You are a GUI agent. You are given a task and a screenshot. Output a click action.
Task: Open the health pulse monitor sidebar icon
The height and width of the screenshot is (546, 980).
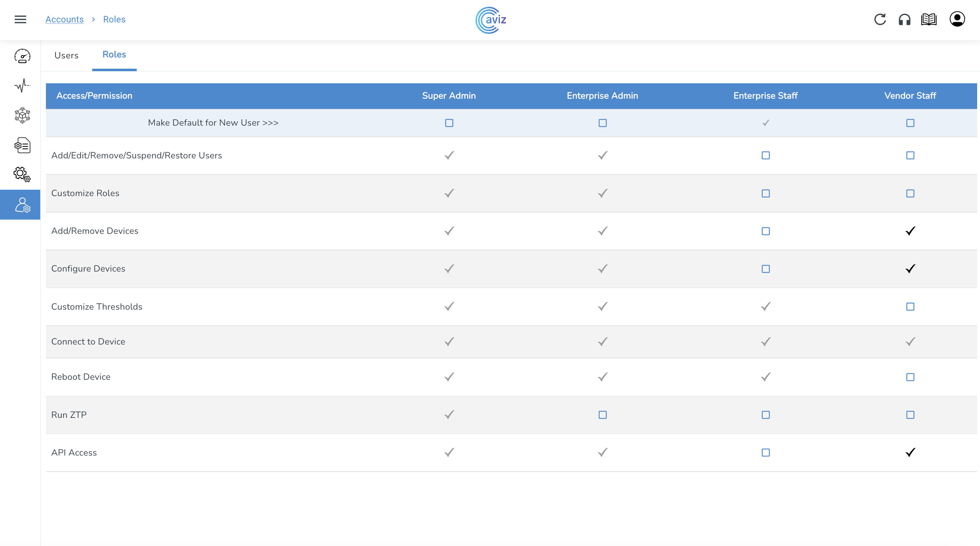22,85
